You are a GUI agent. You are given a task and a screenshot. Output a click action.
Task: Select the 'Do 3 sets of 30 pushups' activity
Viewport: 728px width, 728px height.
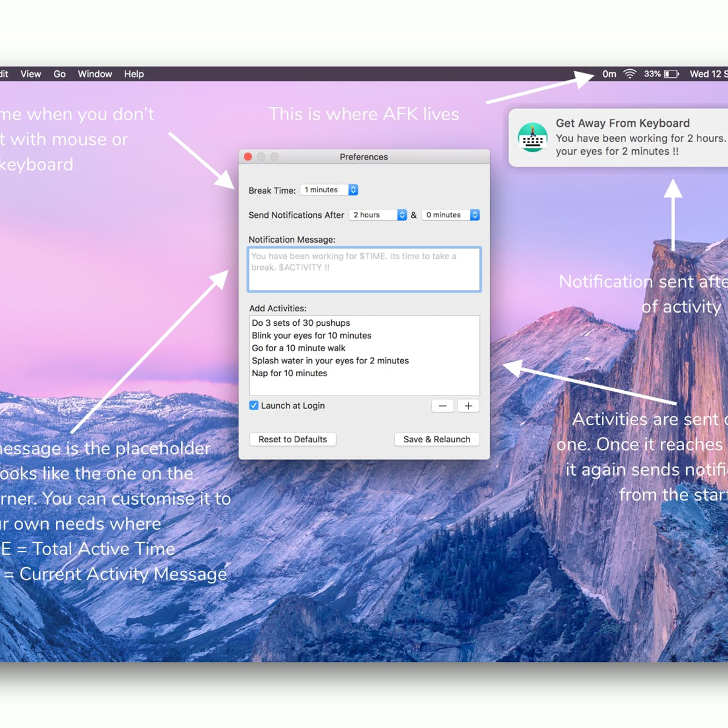pyautogui.click(x=301, y=323)
